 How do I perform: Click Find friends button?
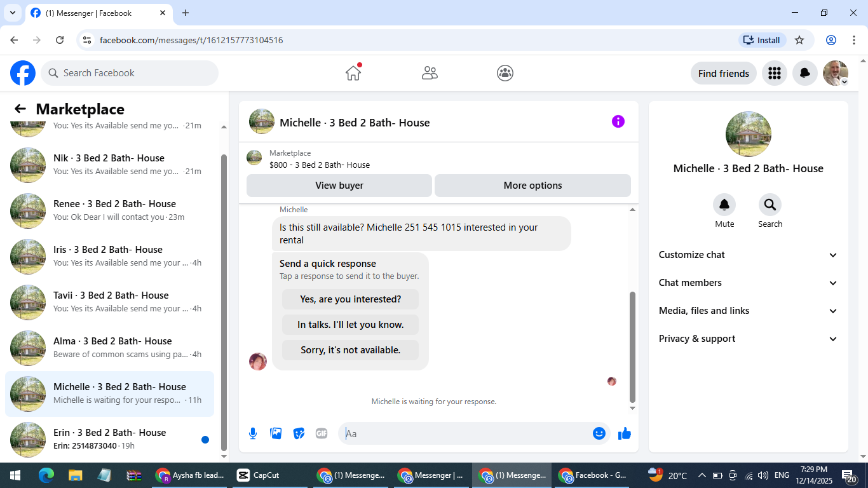point(724,73)
